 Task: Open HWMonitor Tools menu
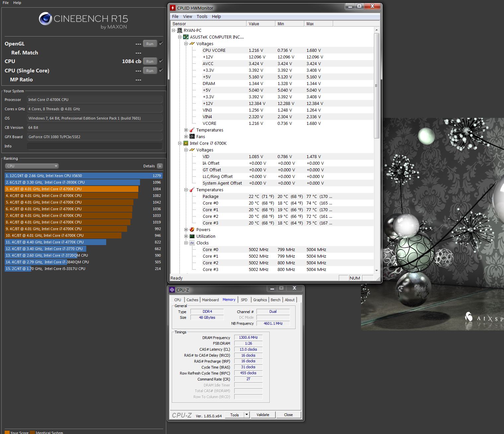(x=202, y=16)
